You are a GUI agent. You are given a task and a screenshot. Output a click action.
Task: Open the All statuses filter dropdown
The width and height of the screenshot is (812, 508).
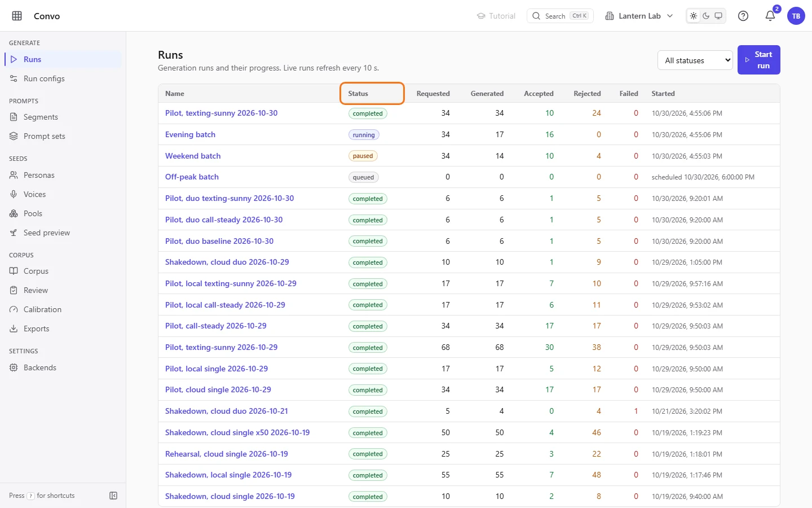[695, 60]
